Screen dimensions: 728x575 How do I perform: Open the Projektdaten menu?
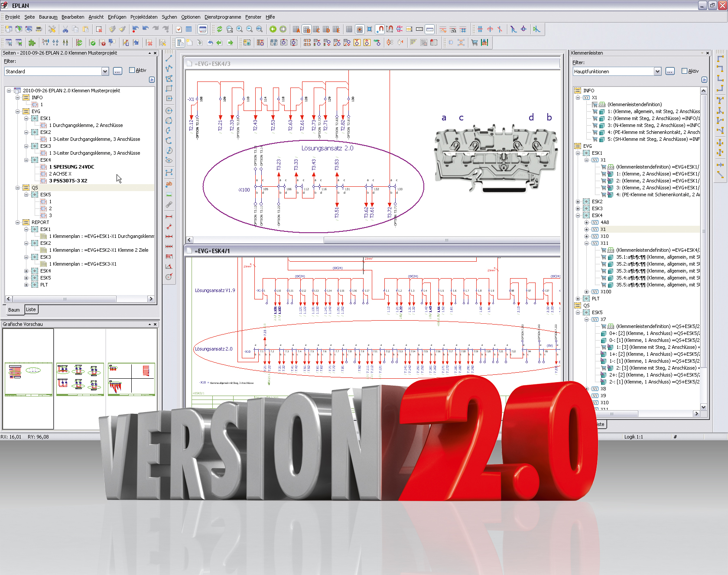pyautogui.click(x=144, y=17)
